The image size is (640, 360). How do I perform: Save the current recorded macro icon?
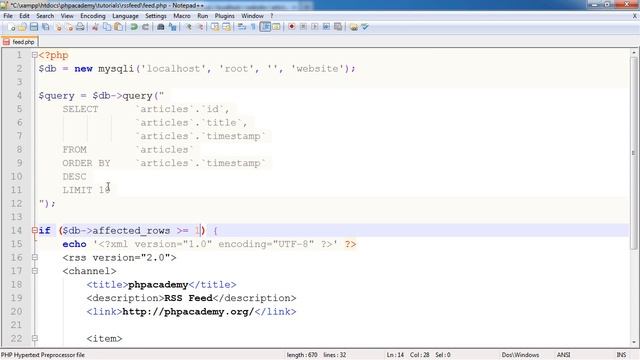click(x=338, y=27)
